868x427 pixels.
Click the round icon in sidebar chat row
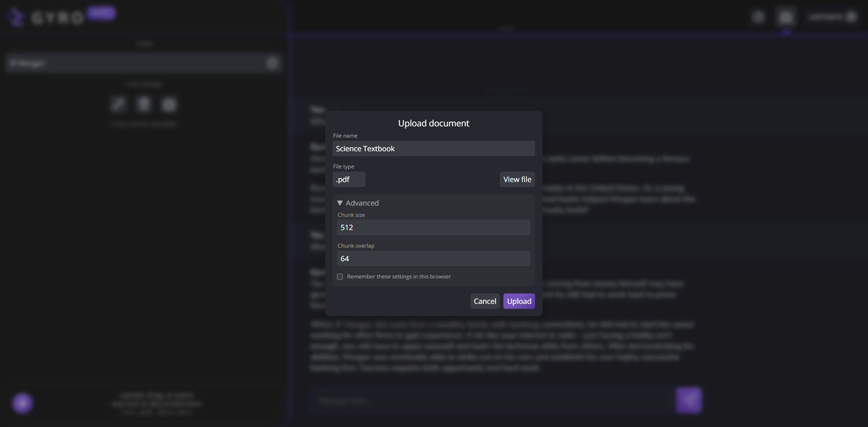click(x=272, y=63)
